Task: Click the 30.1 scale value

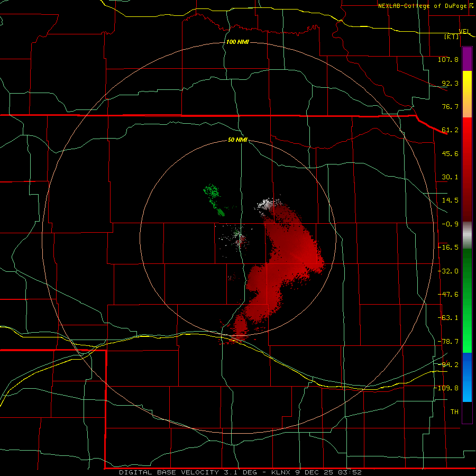Action: pyautogui.click(x=450, y=177)
